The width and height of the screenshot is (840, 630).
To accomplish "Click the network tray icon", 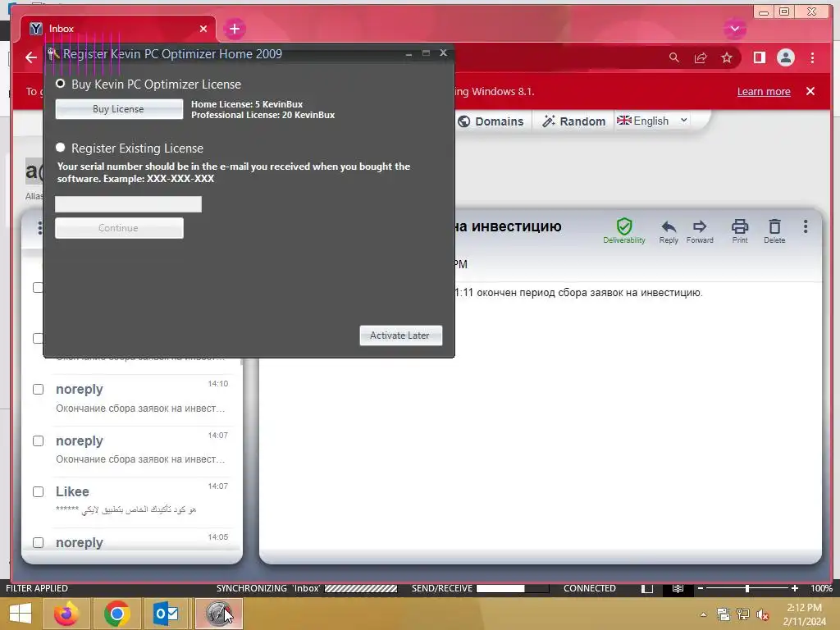I will 743,614.
